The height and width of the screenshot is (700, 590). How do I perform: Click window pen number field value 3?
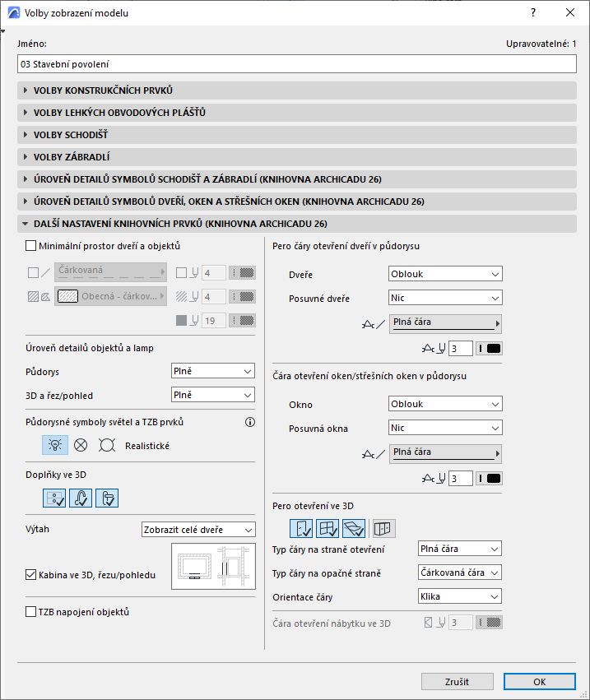[x=461, y=478]
